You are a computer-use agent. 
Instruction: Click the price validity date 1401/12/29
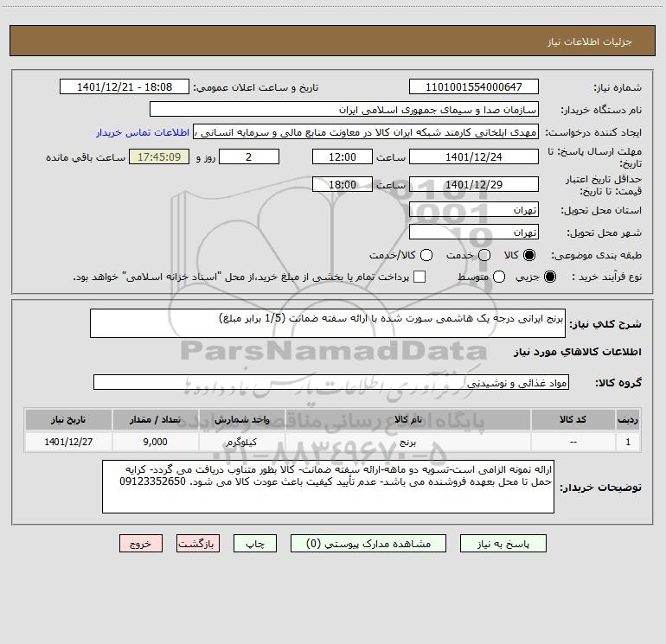(474, 184)
